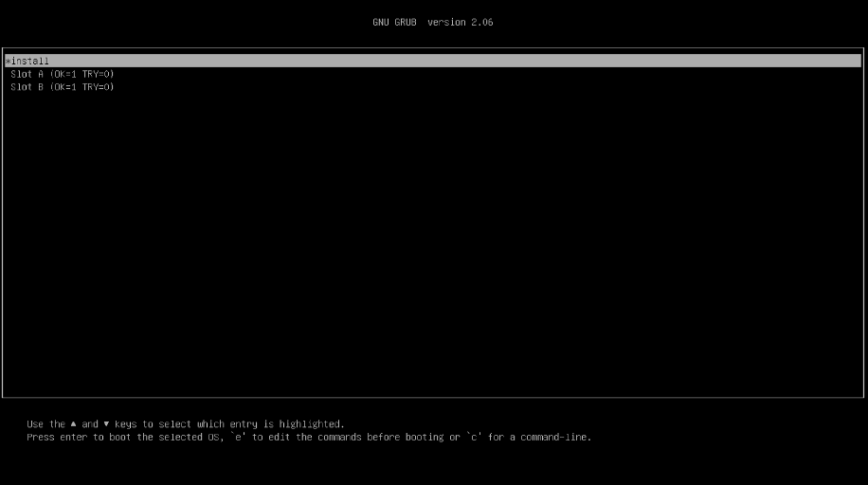This screenshot has height=485, width=868.
Task: Click the 'Press enter to boot' help line
Action: pyautogui.click(x=309, y=438)
